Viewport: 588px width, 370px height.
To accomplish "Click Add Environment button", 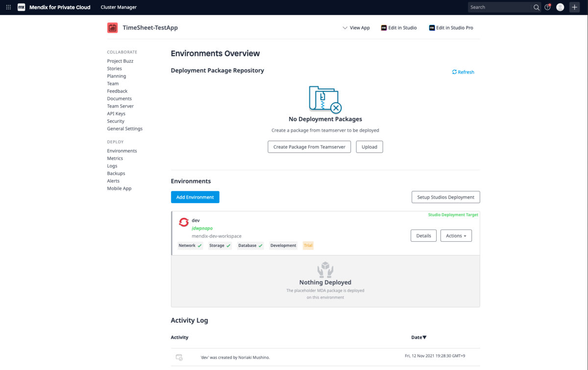I will pyautogui.click(x=195, y=197).
